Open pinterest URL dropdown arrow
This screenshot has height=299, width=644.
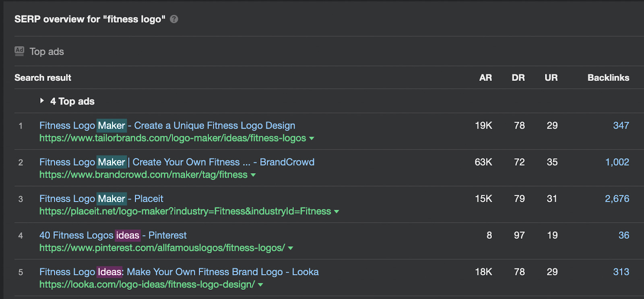(x=291, y=248)
